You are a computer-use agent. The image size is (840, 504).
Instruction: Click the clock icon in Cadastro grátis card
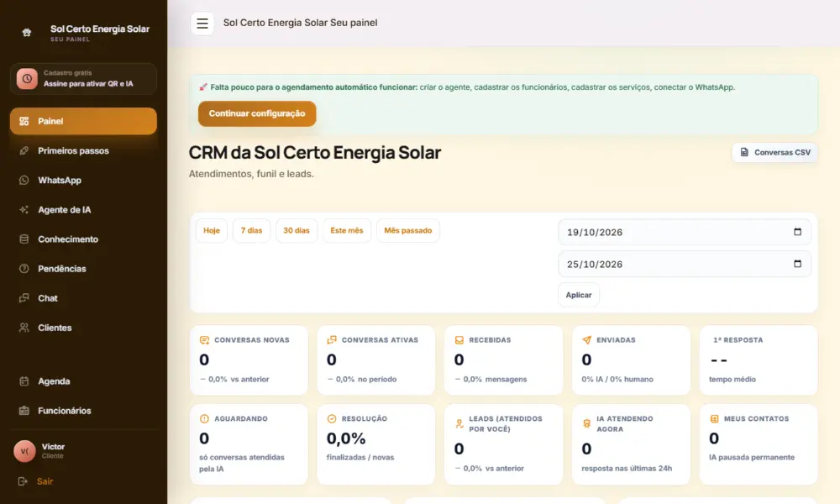click(27, 79)
